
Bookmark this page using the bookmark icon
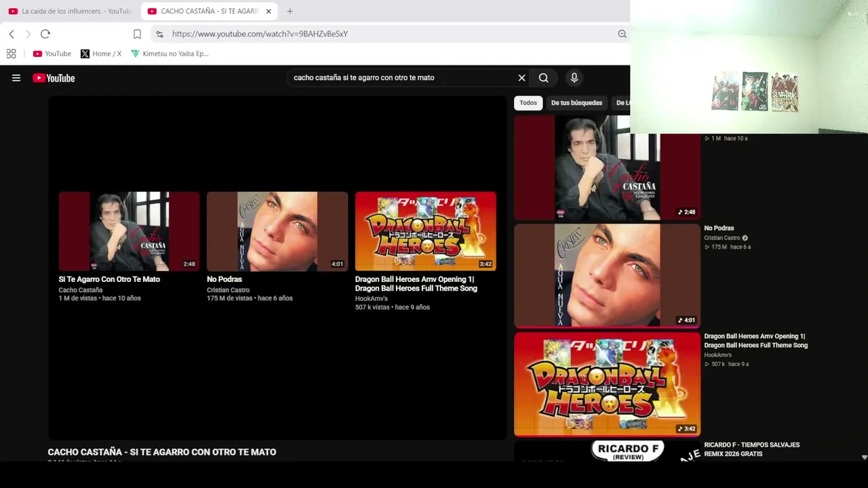point(137,34)
